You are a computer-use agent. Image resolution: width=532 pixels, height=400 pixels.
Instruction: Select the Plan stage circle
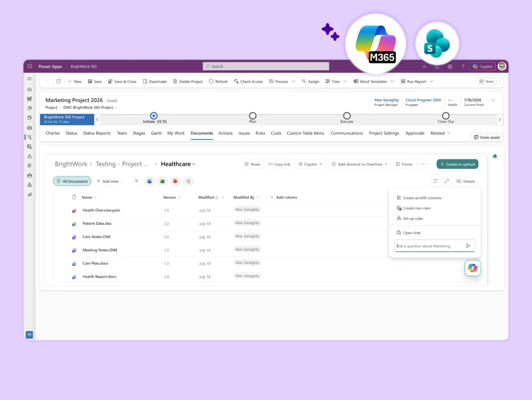(252, 116)
